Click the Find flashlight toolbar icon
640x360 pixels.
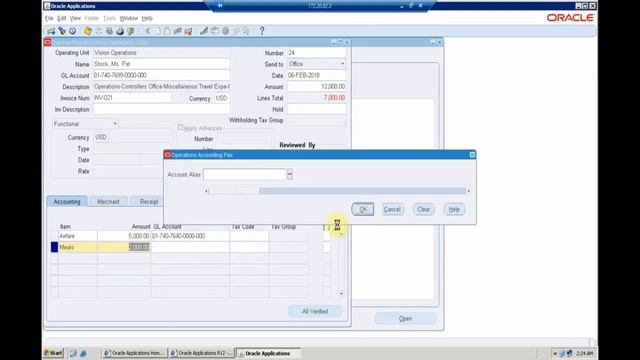tap(62, 31)
